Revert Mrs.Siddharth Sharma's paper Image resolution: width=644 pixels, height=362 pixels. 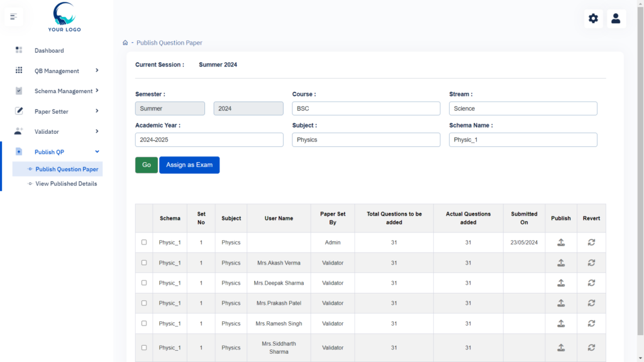click(x=591, y=348)
